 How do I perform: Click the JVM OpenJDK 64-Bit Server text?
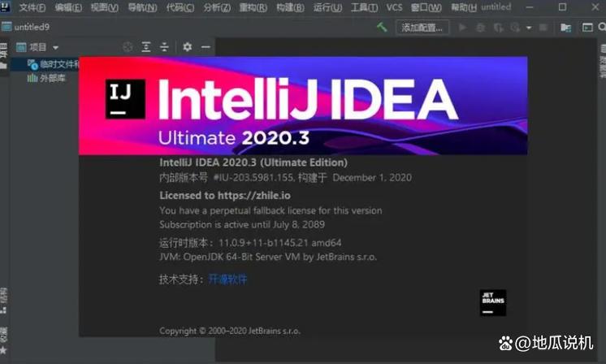[x=268, y=257]
